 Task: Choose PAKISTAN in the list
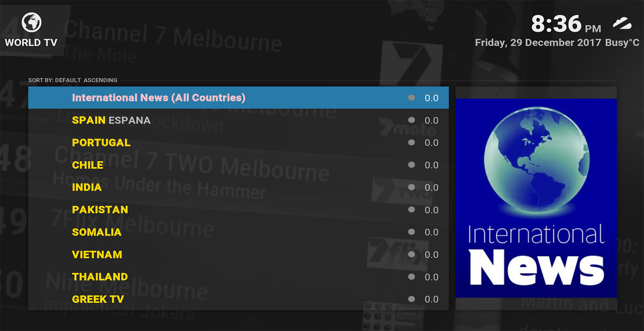pos(238,209)
